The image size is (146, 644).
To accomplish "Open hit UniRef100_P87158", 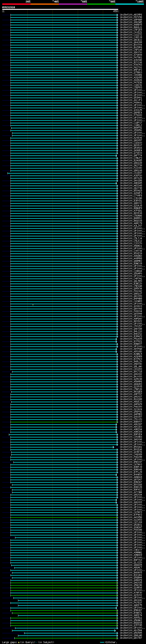I will point(131,17).
